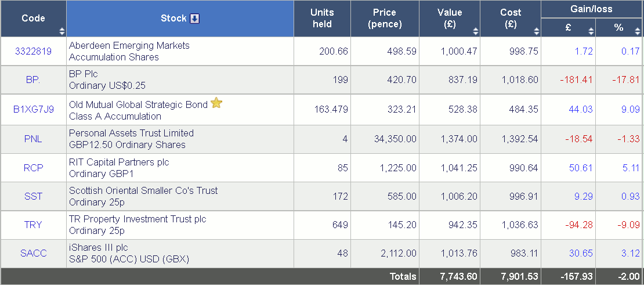Viewport: 644px width, 285px height.
Task: Select the Personal Assets Trust Limited row
Action: click(x=322, y=139)
